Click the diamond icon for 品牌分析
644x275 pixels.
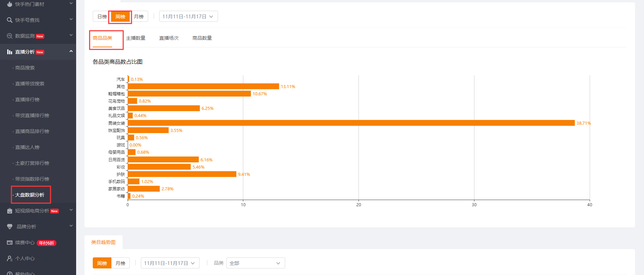(10, 227)
